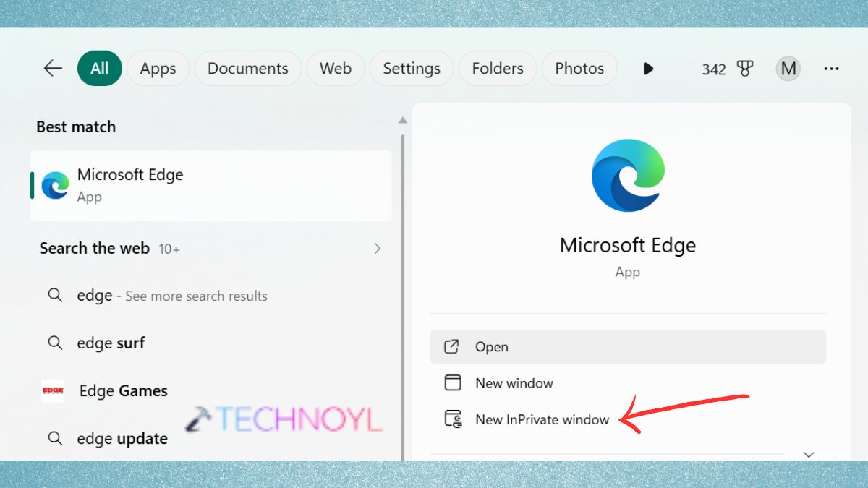The image size is (868, 488).
Task: Click the New InPrivate window icon
Action: click(x=453, y=419)
